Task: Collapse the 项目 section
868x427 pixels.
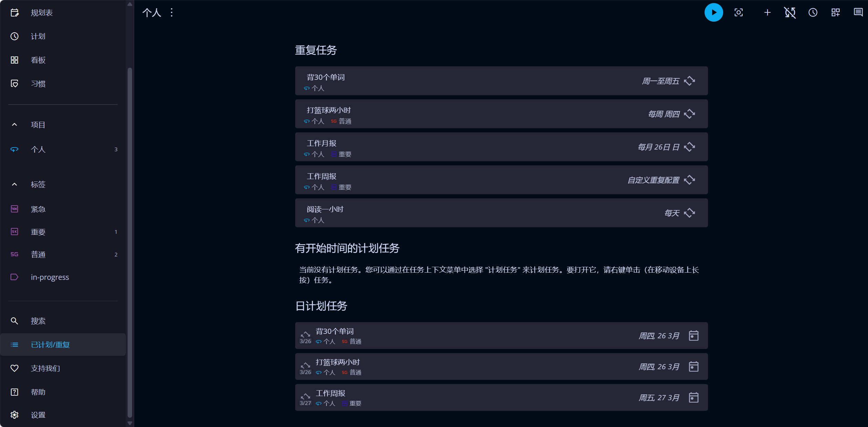Action: tap(14, 125)
